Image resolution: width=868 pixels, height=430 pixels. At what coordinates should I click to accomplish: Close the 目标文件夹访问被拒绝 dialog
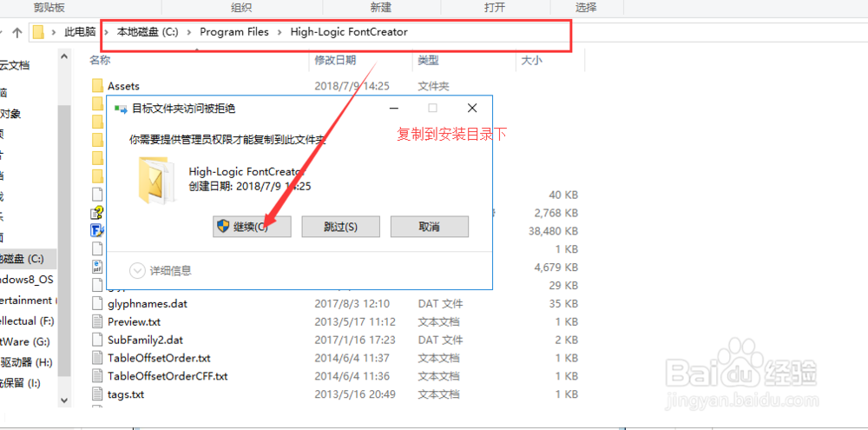click(471, 108)
